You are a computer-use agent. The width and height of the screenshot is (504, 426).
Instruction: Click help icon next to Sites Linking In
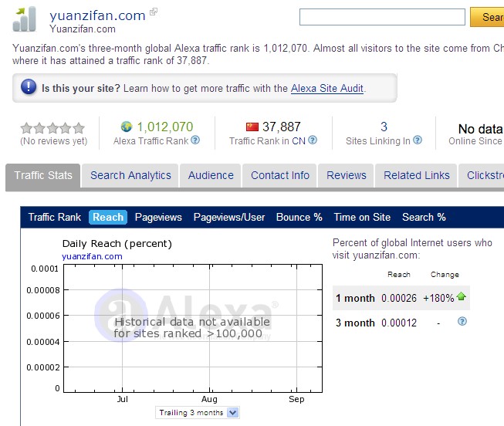[x=418, y=140]
